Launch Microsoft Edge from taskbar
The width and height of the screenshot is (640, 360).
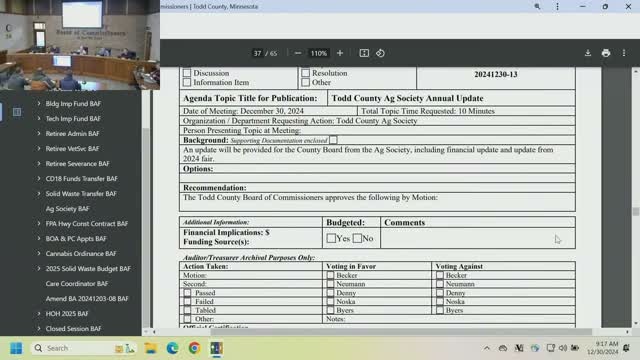(172, 348)
